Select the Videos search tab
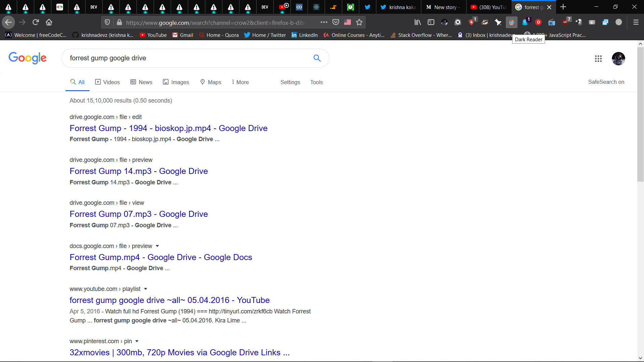The width and height of the screenshot is (644, 362). click(x=107, y=82)
